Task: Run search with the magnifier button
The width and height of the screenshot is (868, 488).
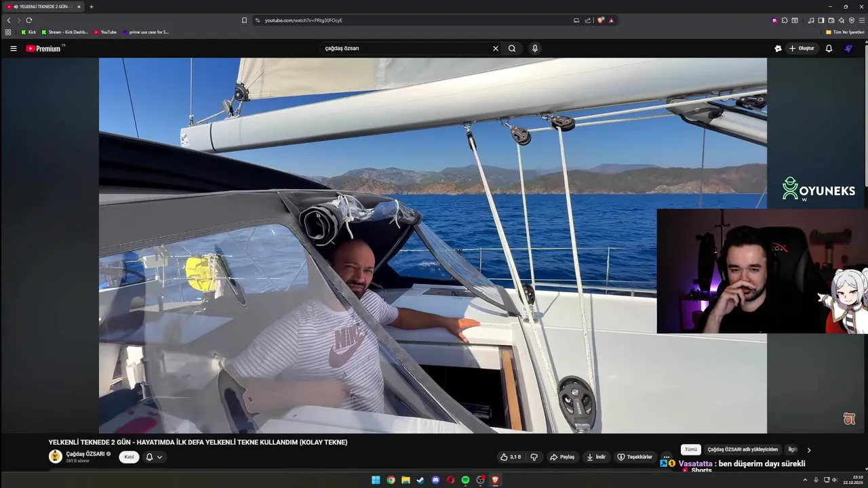Action: (512, 48)
